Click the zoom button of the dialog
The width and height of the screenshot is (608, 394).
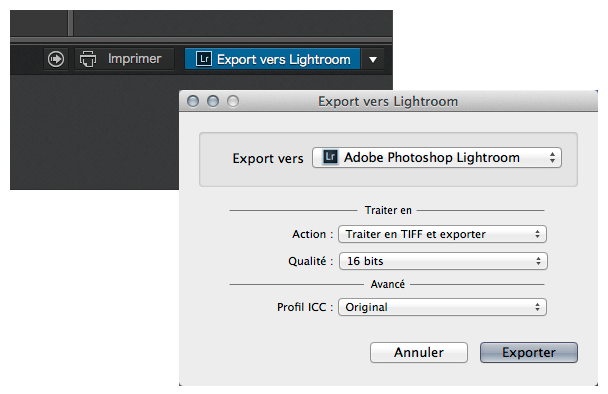coord(233,101)
